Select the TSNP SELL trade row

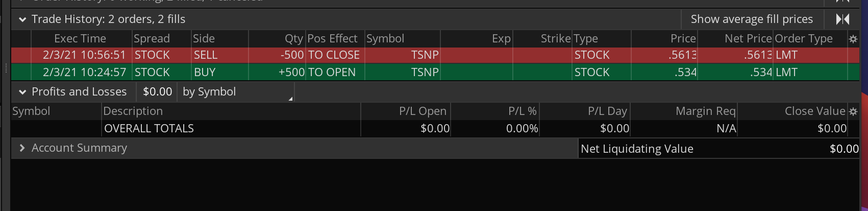(x=357, y=55)
